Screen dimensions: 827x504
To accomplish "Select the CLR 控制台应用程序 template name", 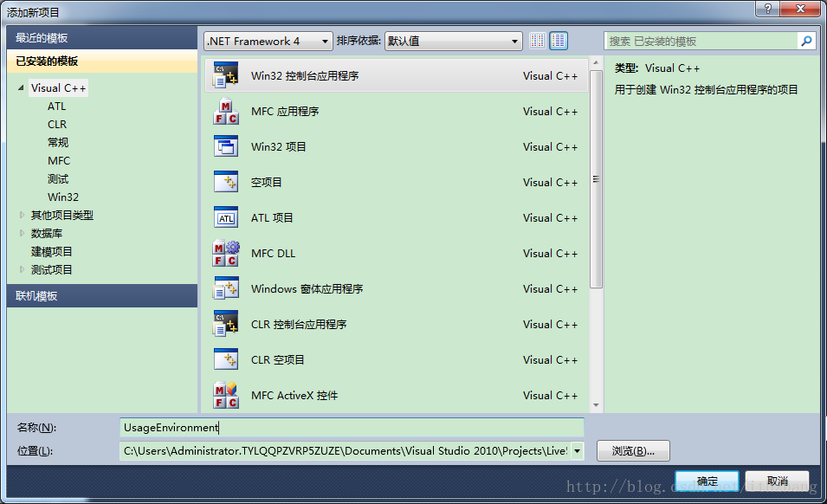I will pyautogui.click(x=299, y=324).
